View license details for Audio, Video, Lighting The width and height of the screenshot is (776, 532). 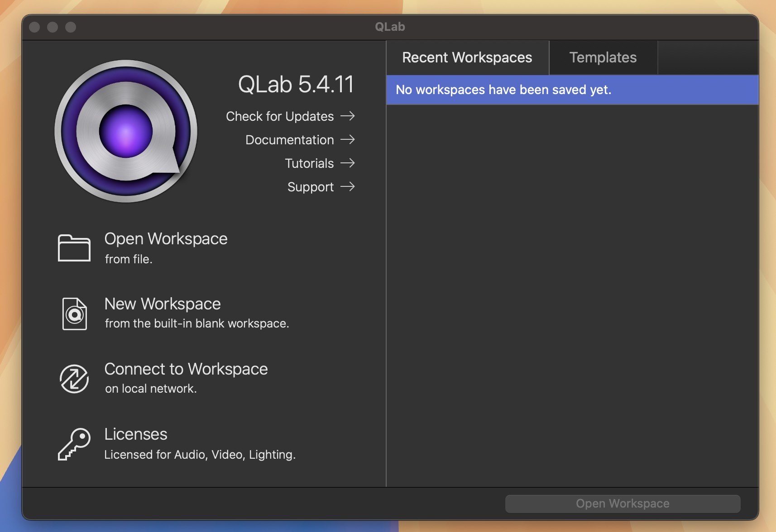[135, 434]
